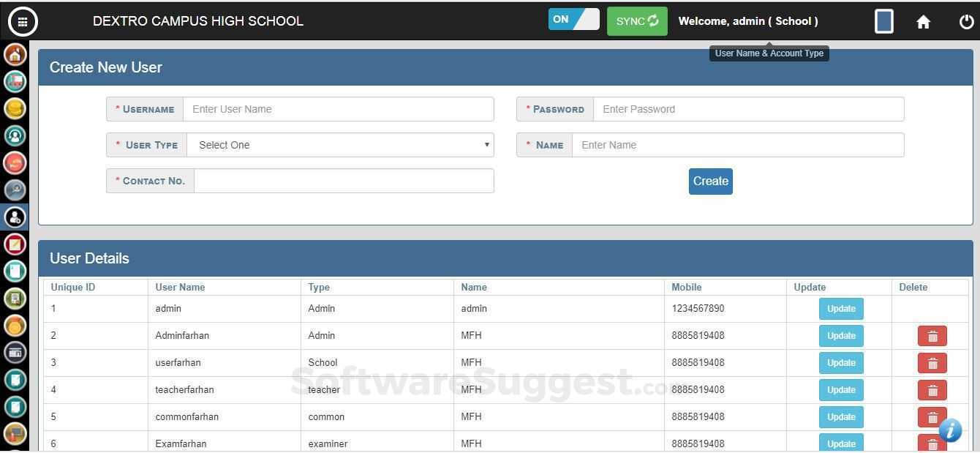This screenshot has width=980, height=453.
Task: Open the hamburger menu at top left
Action: (23, 21)
